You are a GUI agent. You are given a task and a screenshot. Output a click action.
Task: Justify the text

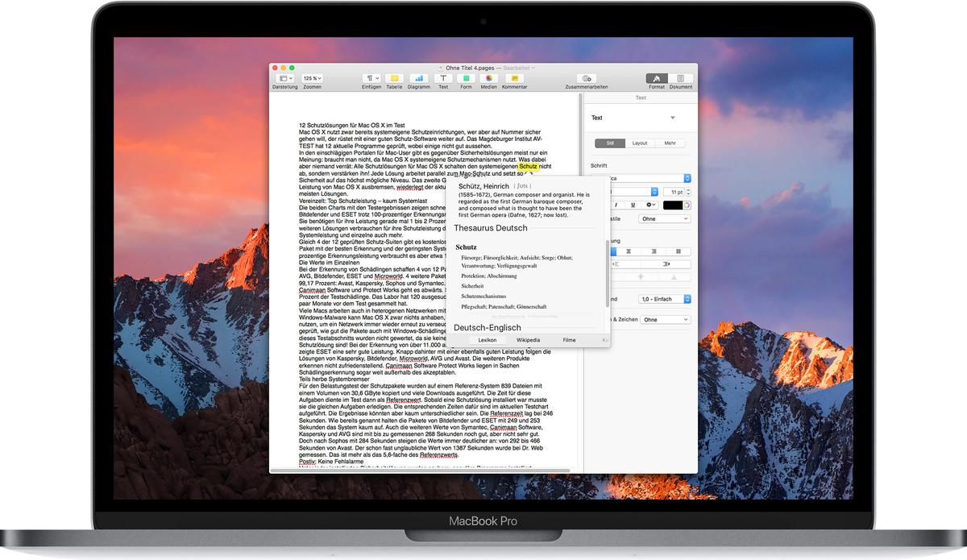pyautogui.click(x=679, y=251)
